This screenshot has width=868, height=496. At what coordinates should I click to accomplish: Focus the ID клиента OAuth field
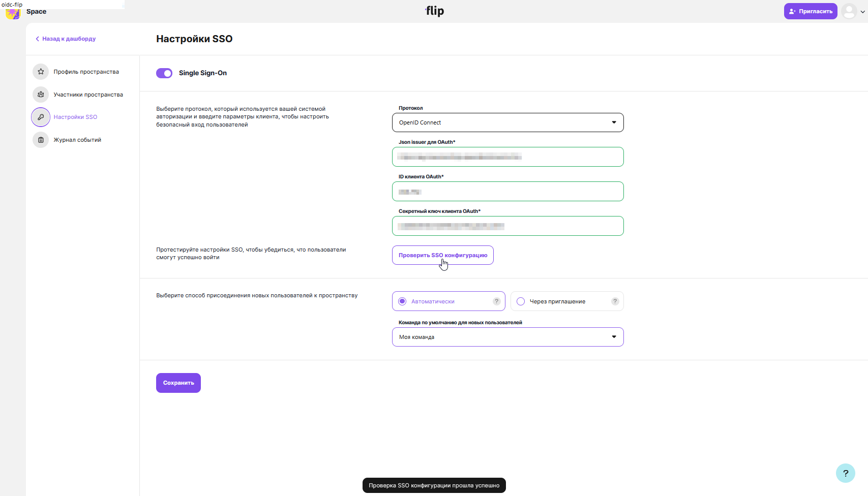[507, 191]
